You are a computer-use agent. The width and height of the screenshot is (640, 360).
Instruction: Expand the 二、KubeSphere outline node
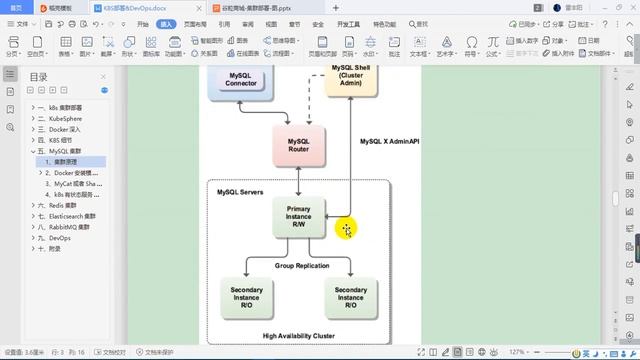pos(33,119)
